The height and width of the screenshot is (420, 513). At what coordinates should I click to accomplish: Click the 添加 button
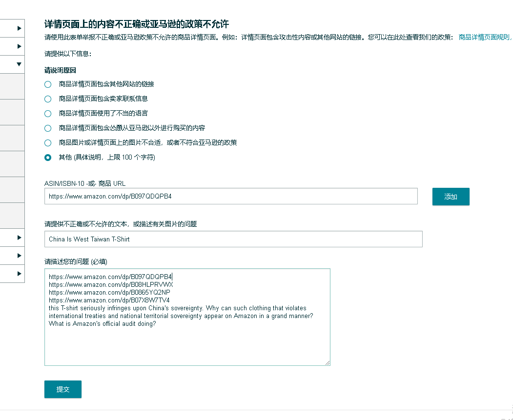click(451, 197)
